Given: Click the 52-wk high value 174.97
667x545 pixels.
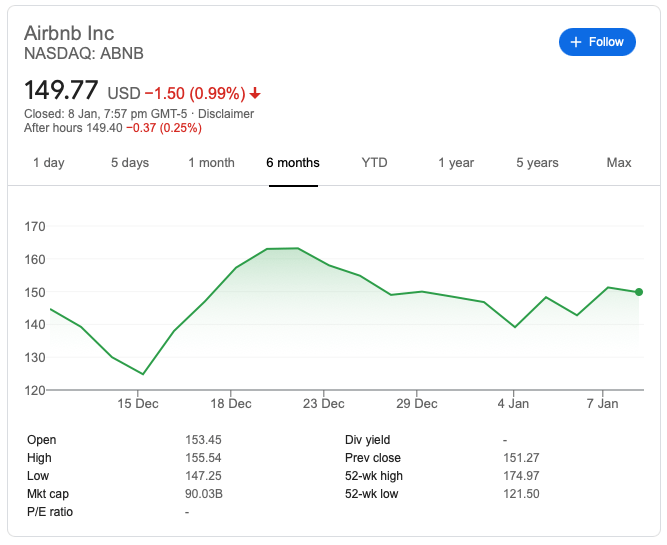Looking at the screenshot, I should tap(521, 476).
